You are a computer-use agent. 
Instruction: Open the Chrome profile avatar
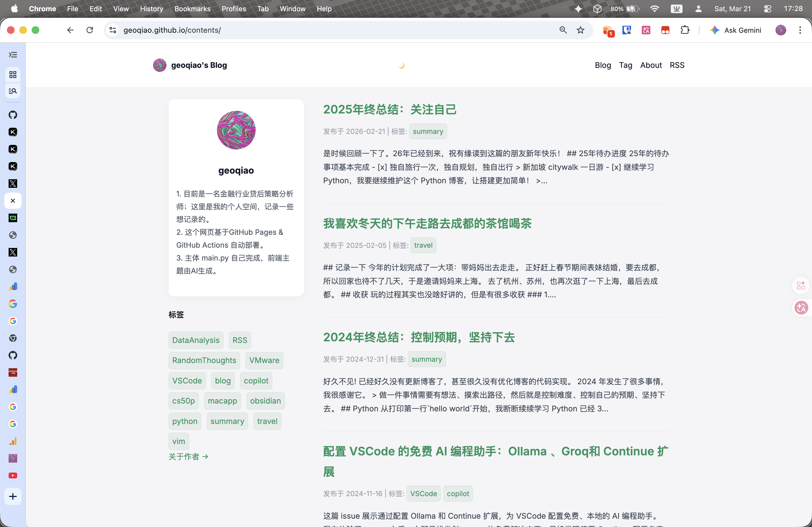(781, 30)
